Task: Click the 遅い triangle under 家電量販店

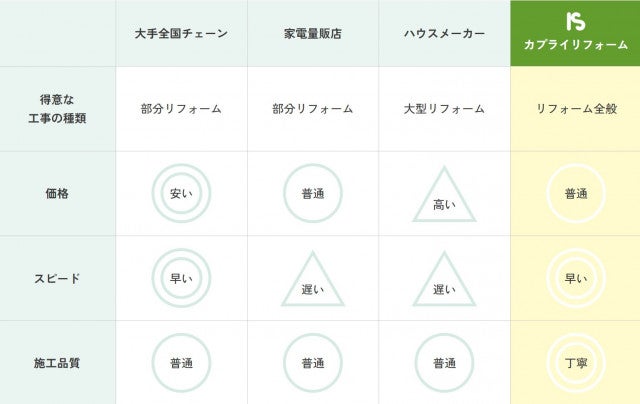Action: [x=312, y=281]
